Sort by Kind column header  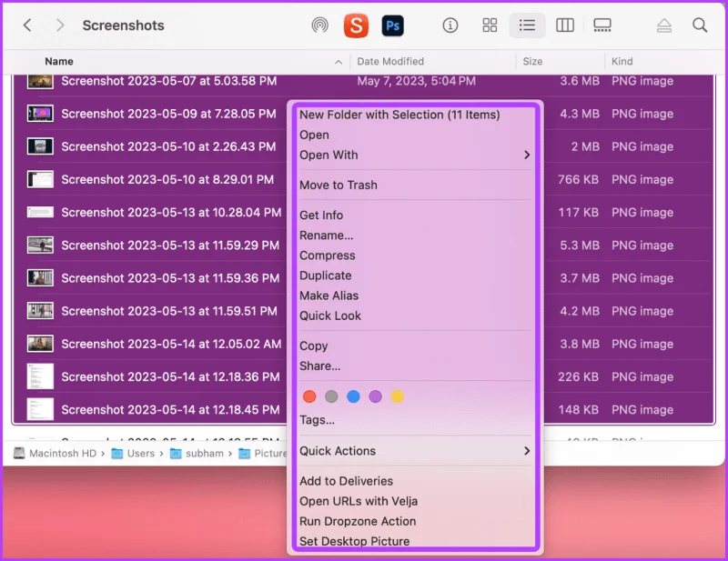point(622,61)
